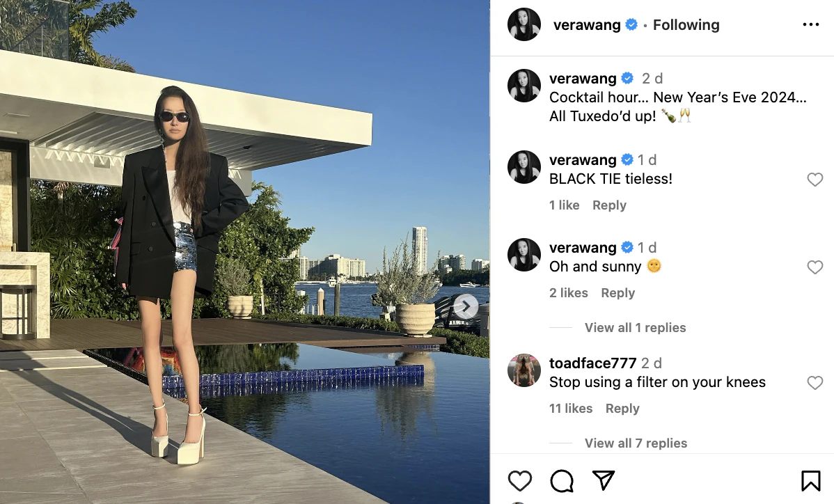Like the "BLACK TIE tieless!" comment
Viewport: 834px width, 504px height.
(x=815, y=179)
